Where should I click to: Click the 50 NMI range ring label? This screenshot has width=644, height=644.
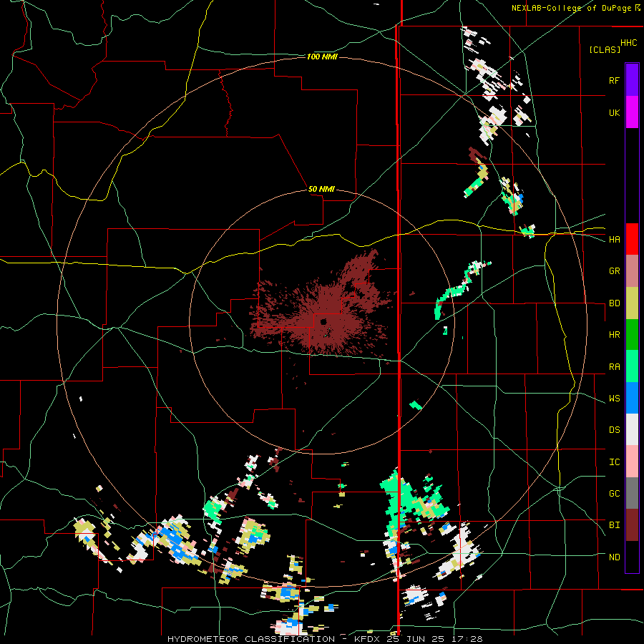click(x=321, y=189)
